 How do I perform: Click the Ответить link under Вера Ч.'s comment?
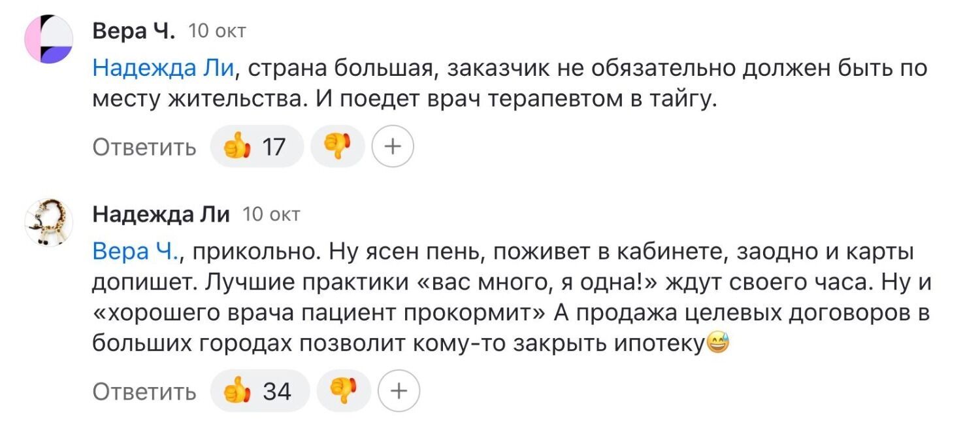144,147
